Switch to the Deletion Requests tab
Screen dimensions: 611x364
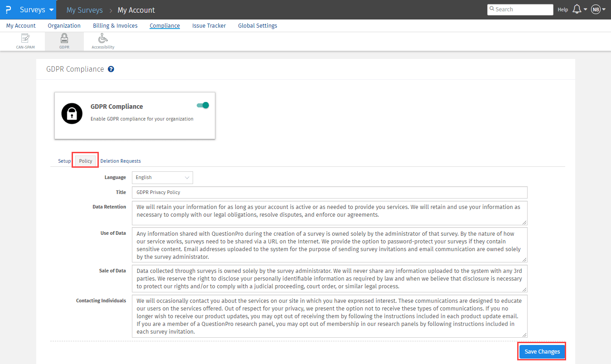point(121,161)
